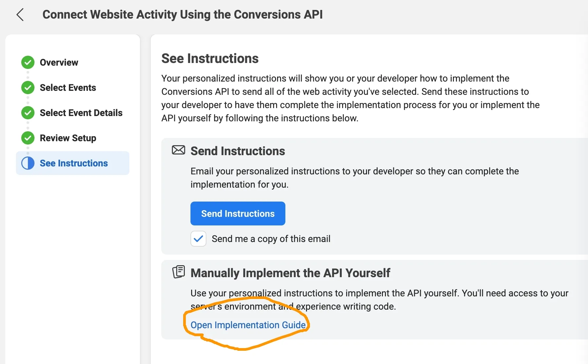Click the 'Send me a copy of this email' label
Viewport: 588px width, 364px height.
click(271, 239)
